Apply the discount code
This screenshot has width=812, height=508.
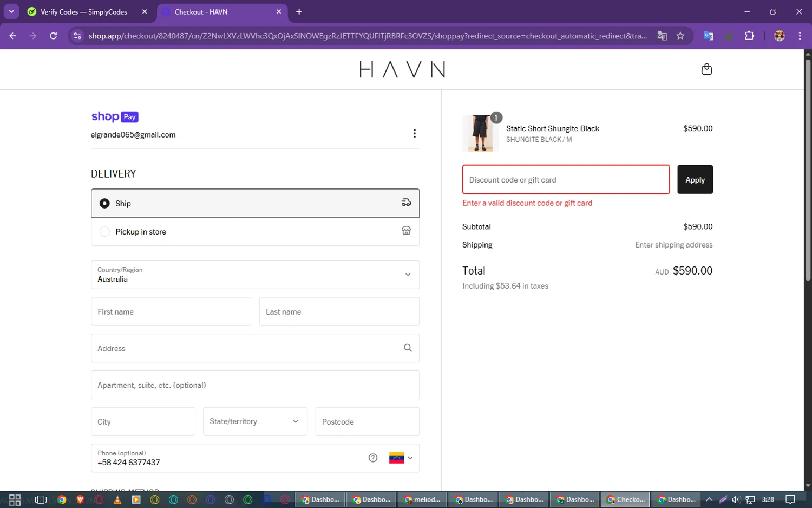[695, 179]
